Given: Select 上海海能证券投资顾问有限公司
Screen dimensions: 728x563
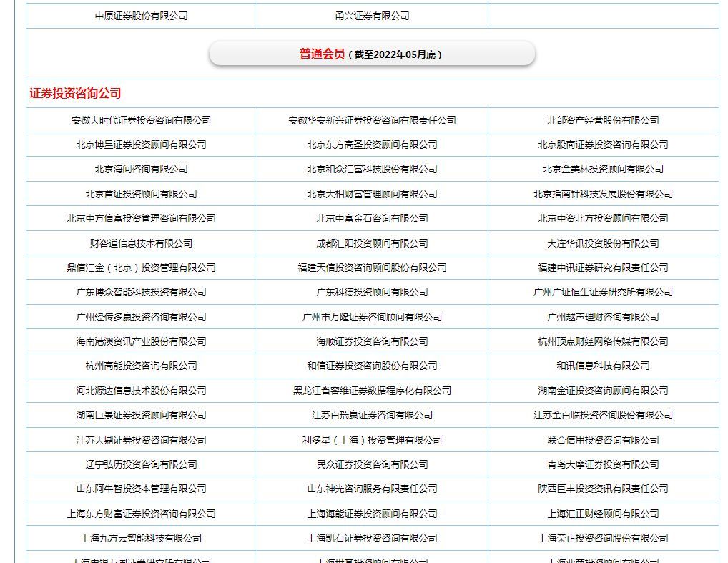Looking at the screenshot, I should pos(373,514).
